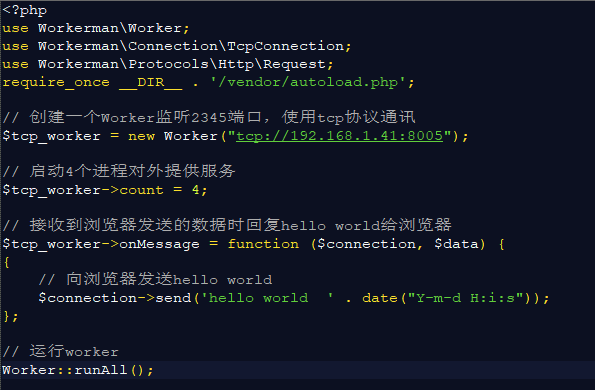The height and width of the screenshot is (390, 595).
Task: Click 'Workerman\Protocols\Http\Request' import text
Action: point(182,64)
